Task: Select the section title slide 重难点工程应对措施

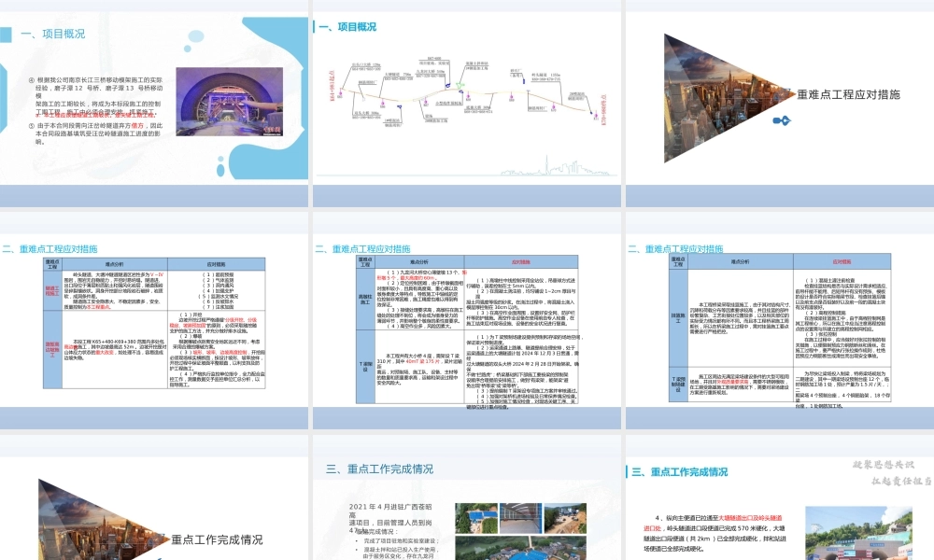Action: pyautogui.click(x=780, y=104)
